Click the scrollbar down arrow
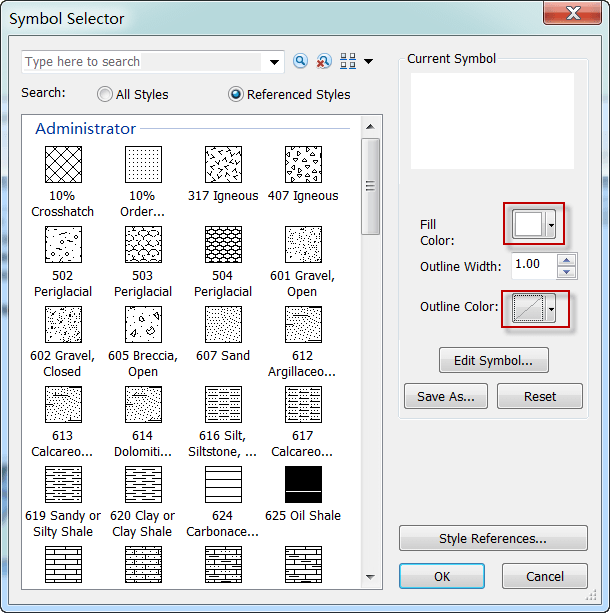610x613 pixels. point(370,577)
